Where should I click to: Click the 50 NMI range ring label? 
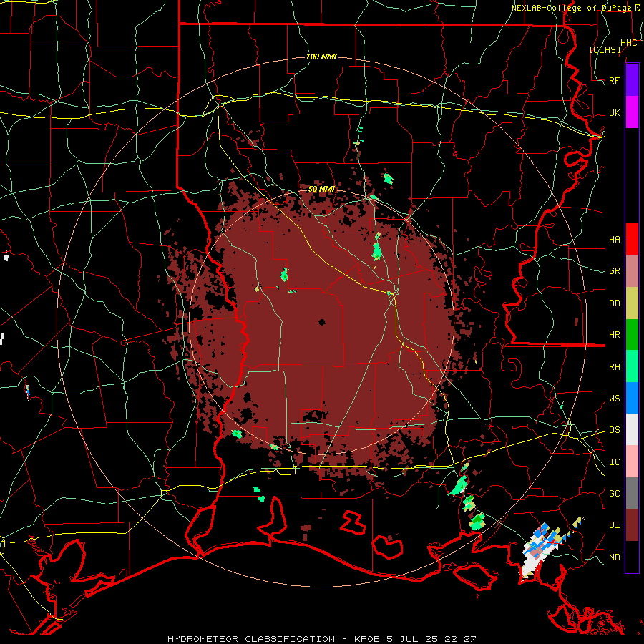[321, 189]
